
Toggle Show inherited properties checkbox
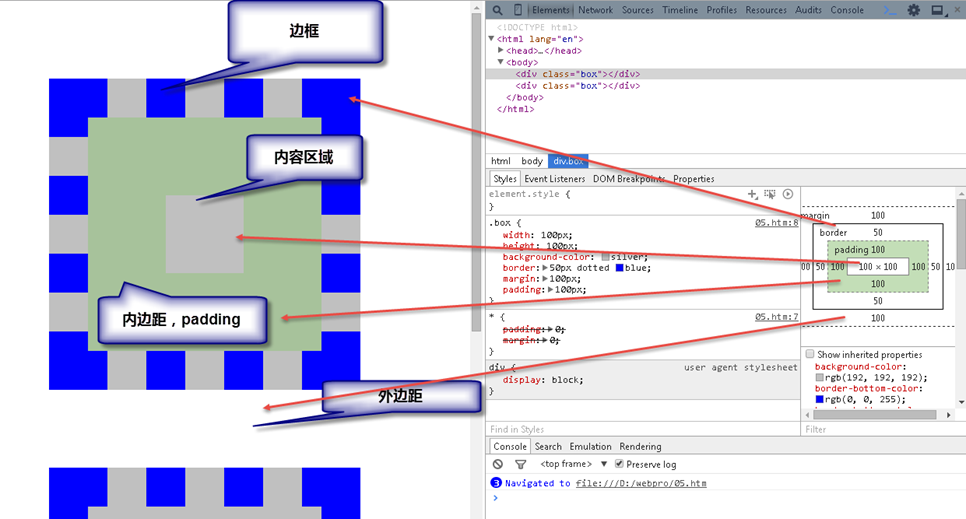(x=810, y=354)
